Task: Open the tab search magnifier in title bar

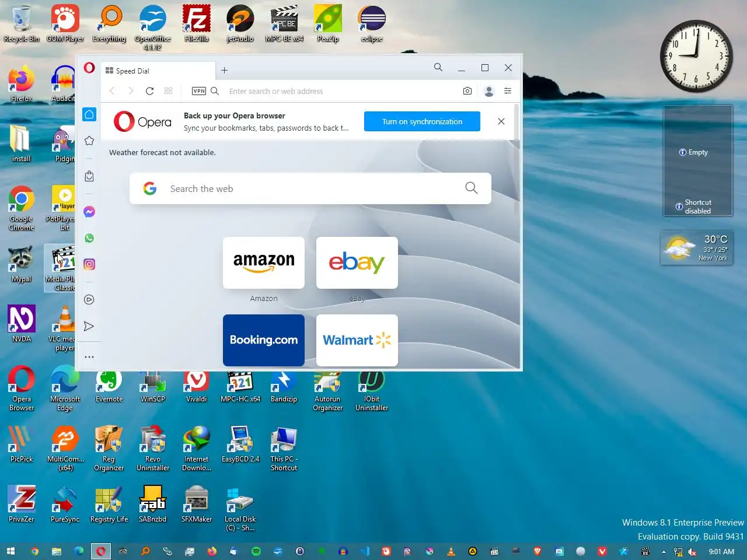Action: (x=438, y=68)
